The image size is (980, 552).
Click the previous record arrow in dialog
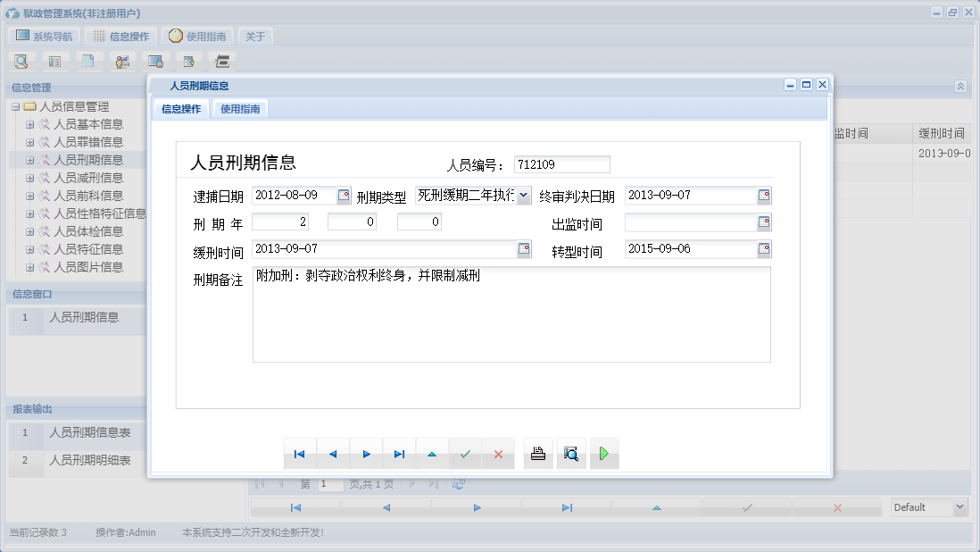pos(333,453)
